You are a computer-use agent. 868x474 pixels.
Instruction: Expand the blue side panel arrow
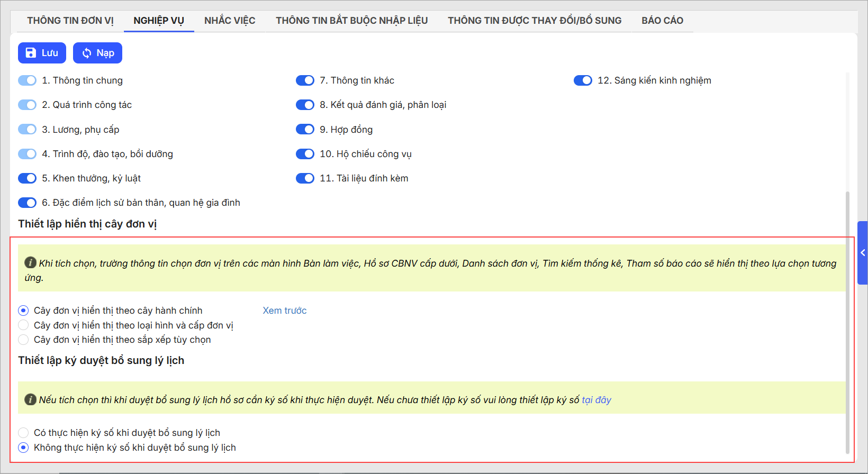point(863,253)
